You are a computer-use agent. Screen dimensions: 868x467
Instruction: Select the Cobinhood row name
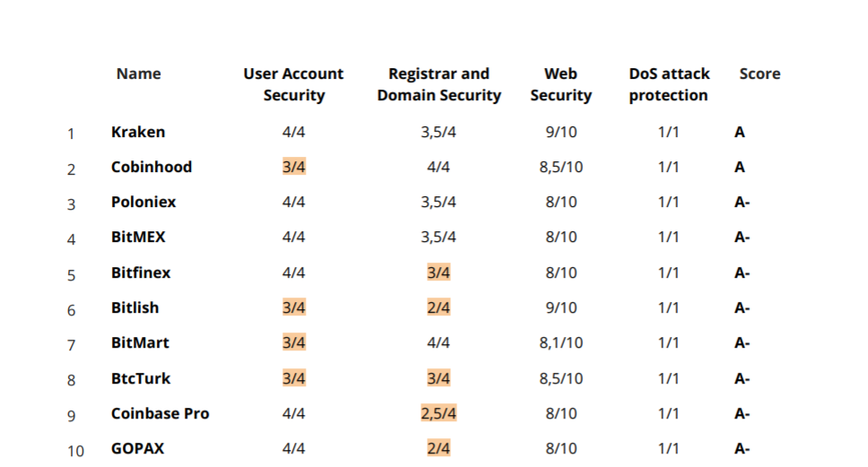tap(152, 167)
